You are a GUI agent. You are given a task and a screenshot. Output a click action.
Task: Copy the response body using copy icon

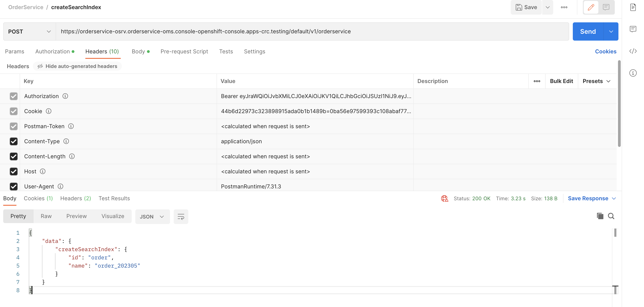click(600, 216)
